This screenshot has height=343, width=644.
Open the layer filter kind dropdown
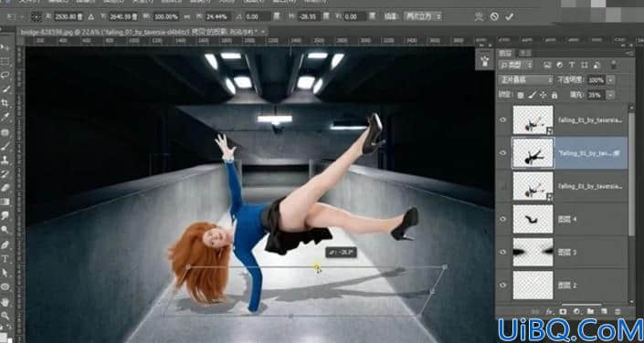[516, 65]
